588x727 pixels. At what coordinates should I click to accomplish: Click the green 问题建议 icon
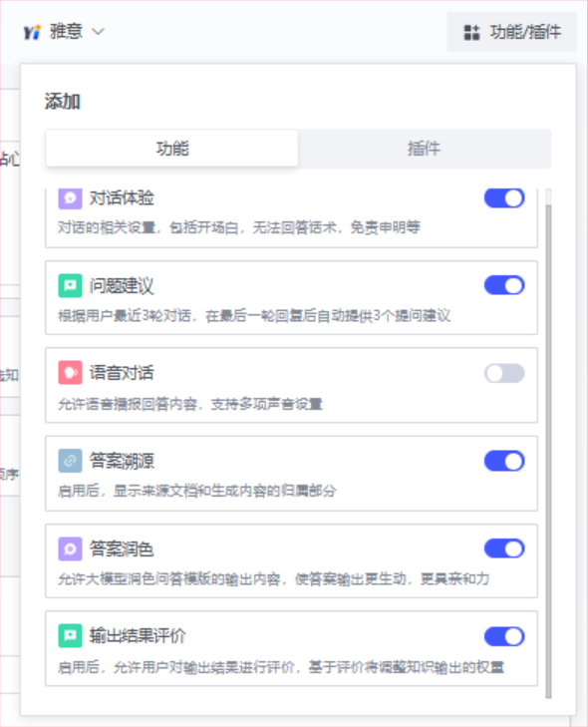pyautogui.click(x=70, y=285)
